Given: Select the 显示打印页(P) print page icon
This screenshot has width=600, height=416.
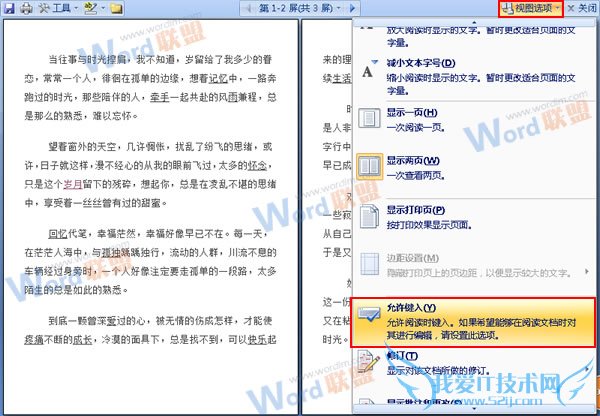Looking at the screenshot, I should click(x=370, y=216).
